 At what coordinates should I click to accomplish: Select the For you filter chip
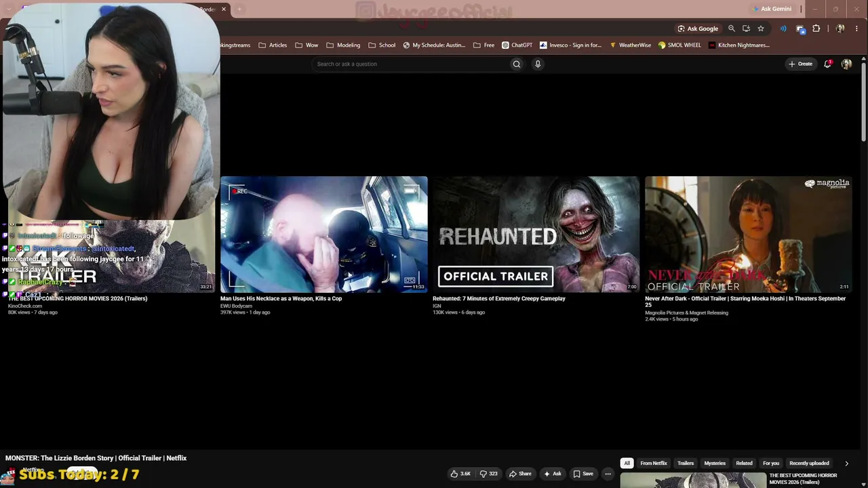pyautogui.click(x=771, y=464)
